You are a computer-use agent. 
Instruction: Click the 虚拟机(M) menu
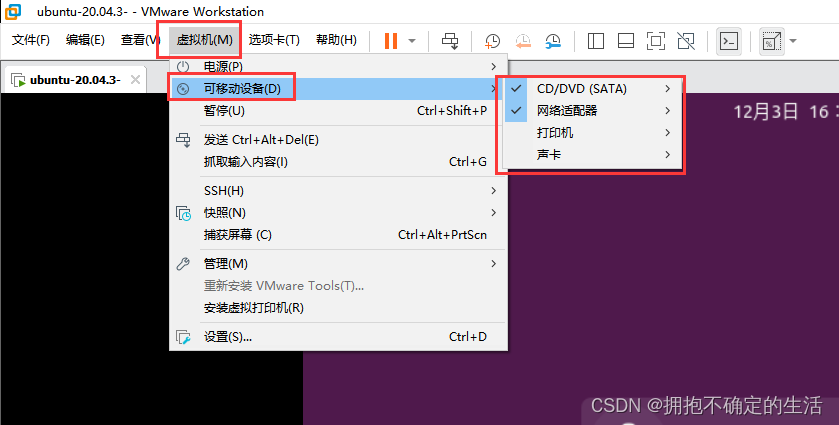(204, 40)
